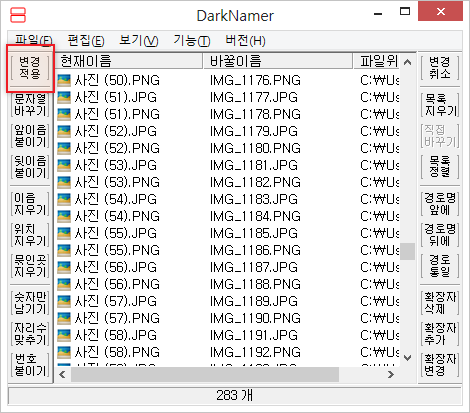This screenshot has width=470, height=413.
Task: Click the 번호 붙이기 button
Action: pos(30,365)
